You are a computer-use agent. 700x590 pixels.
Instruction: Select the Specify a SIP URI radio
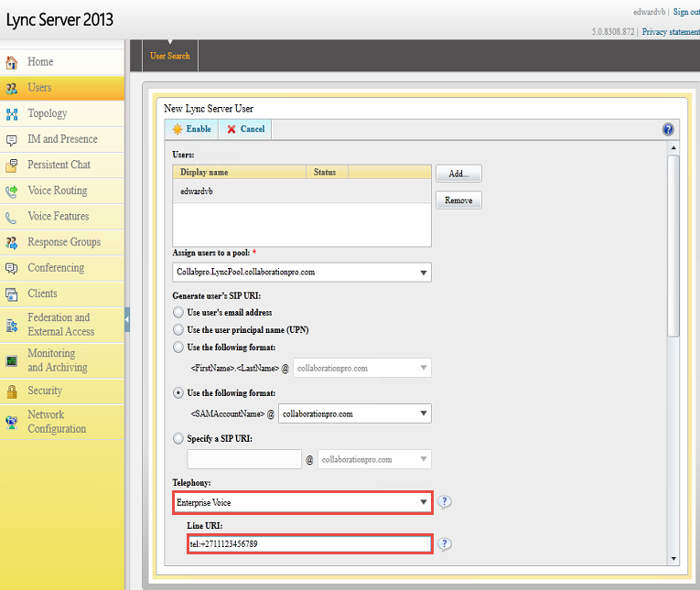(x=178, y=438)
